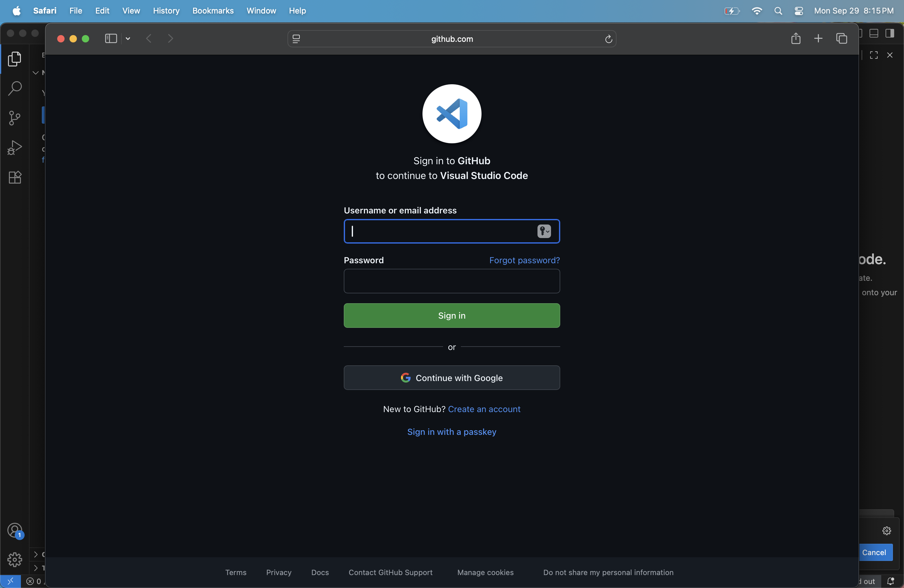Image resolution: width=904 pixels, height=588 pixels.
Task: Open Safari tab group dropdown arrow
Action: pos(128,38)
